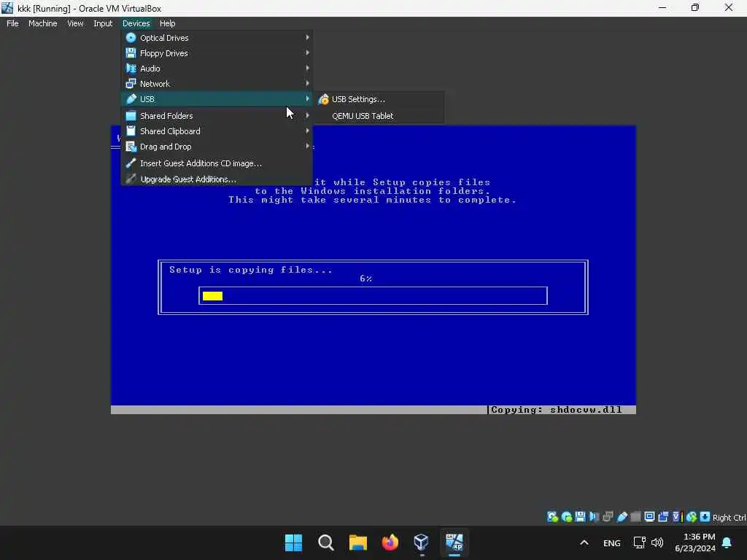This screenshot has width=747, height=560.
Task: Click hard disk activity status icon
Action: [553, 517]
